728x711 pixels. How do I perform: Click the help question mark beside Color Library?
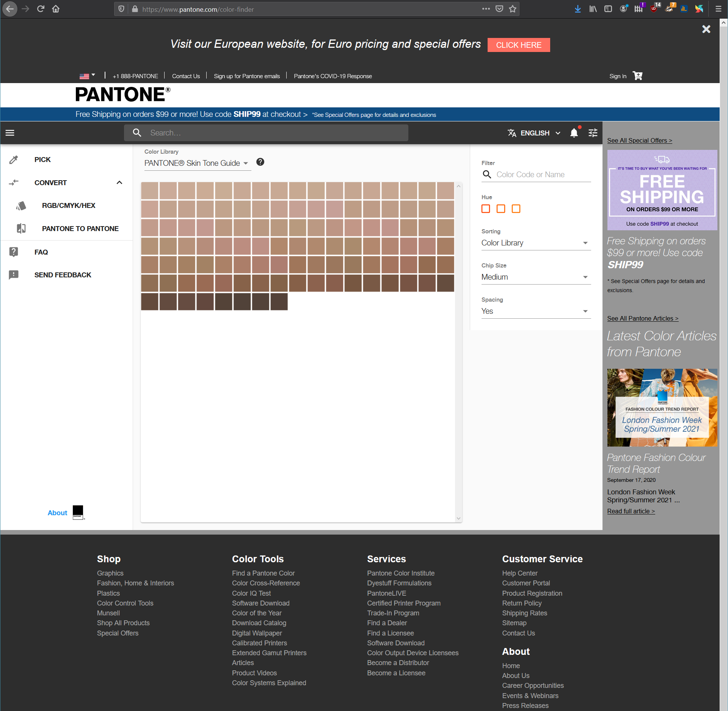pos(260,162)
